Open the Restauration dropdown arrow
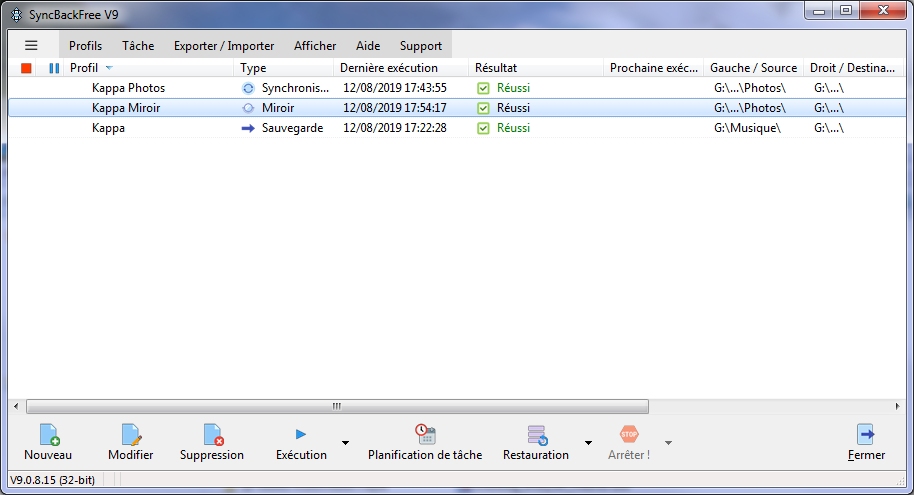 (x=588, y=443)
